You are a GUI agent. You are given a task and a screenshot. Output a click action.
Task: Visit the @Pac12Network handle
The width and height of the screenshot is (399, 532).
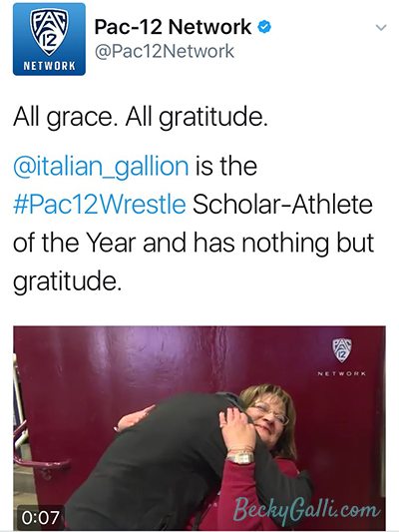point(165,52)
